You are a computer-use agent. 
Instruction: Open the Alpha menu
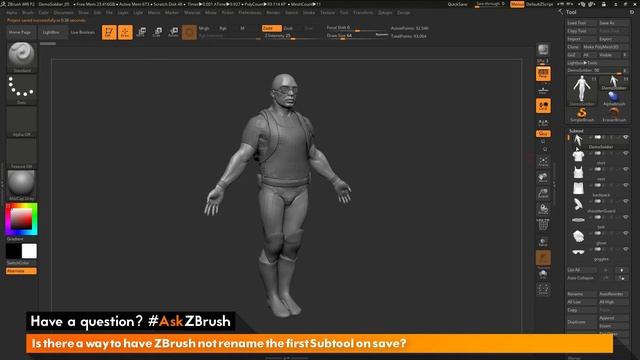click(12, 13)
